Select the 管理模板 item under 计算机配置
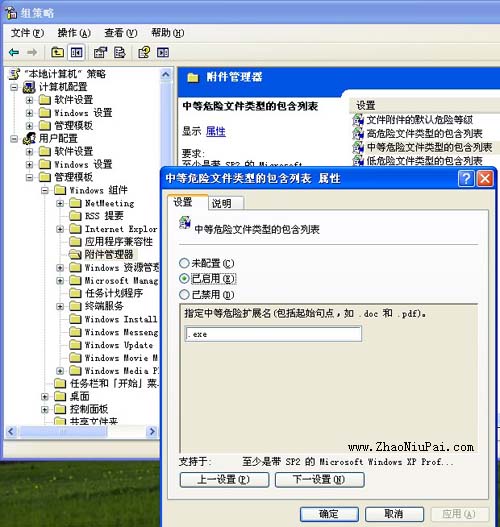The height and width of the screenshot is (527, 500). coord(74,126)
